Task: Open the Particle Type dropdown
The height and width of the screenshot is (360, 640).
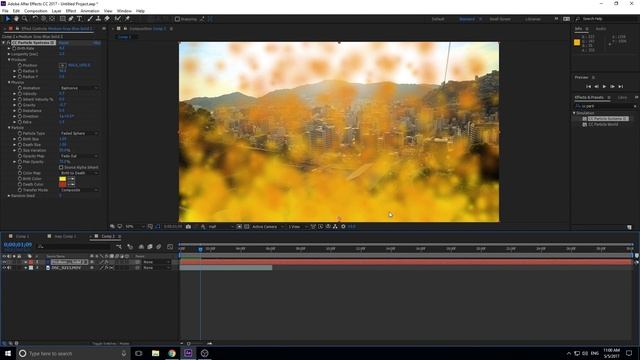Action: tap(79, 133)
